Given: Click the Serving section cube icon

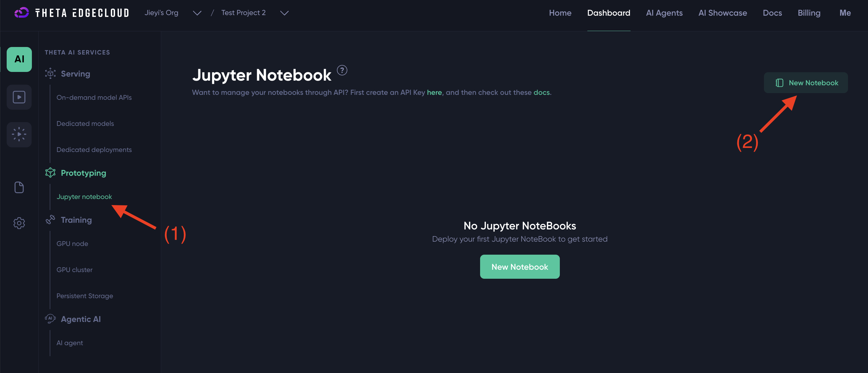Looking at the screenshot, I should (x=50, y=73).
